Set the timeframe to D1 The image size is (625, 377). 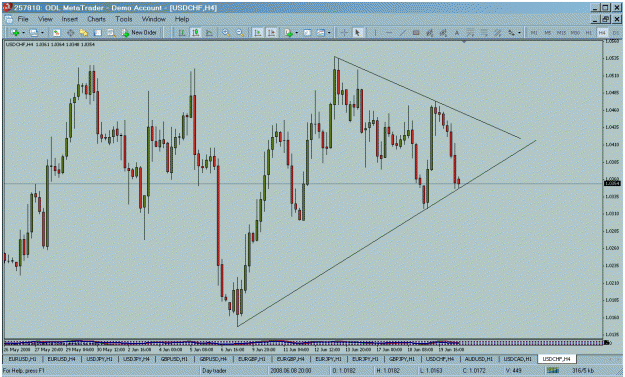[x=615, y=33]
